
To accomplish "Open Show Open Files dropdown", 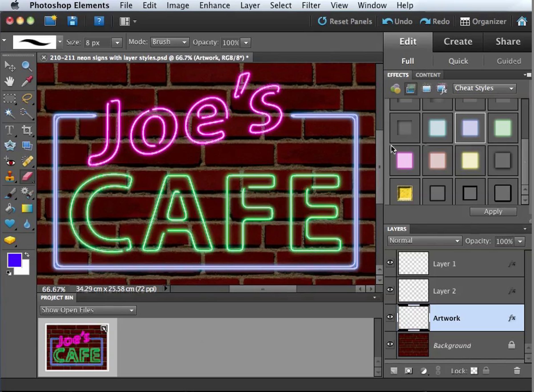I will tap(88, 310).
